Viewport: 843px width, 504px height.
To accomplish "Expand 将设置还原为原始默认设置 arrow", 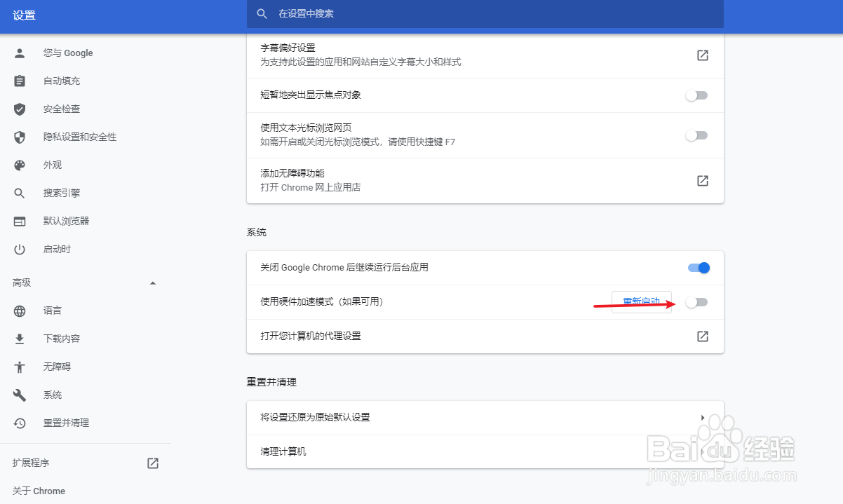I will 703,417.
